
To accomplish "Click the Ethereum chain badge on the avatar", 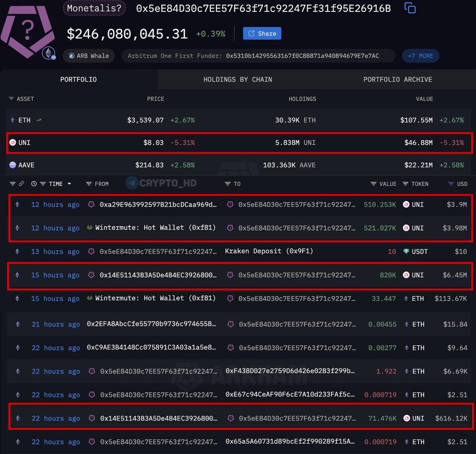I will coord(49,54).
